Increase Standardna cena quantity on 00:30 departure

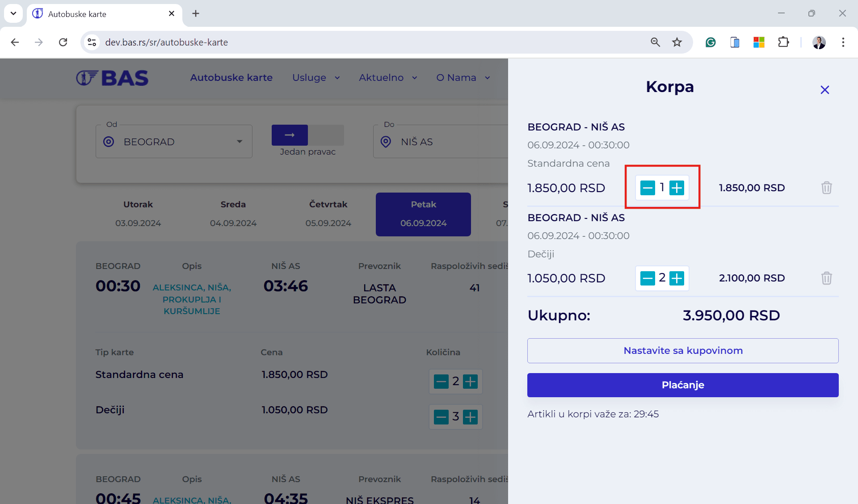click(470, 382)
